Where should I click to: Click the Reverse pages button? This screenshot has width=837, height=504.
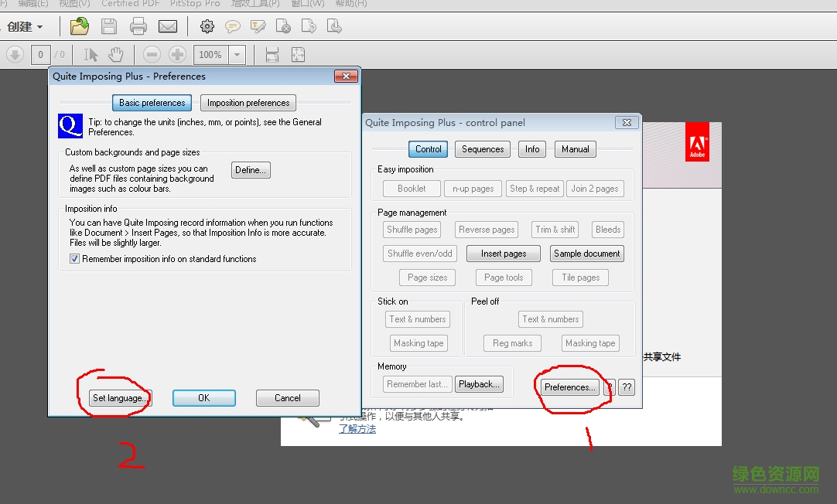(487, 230)
